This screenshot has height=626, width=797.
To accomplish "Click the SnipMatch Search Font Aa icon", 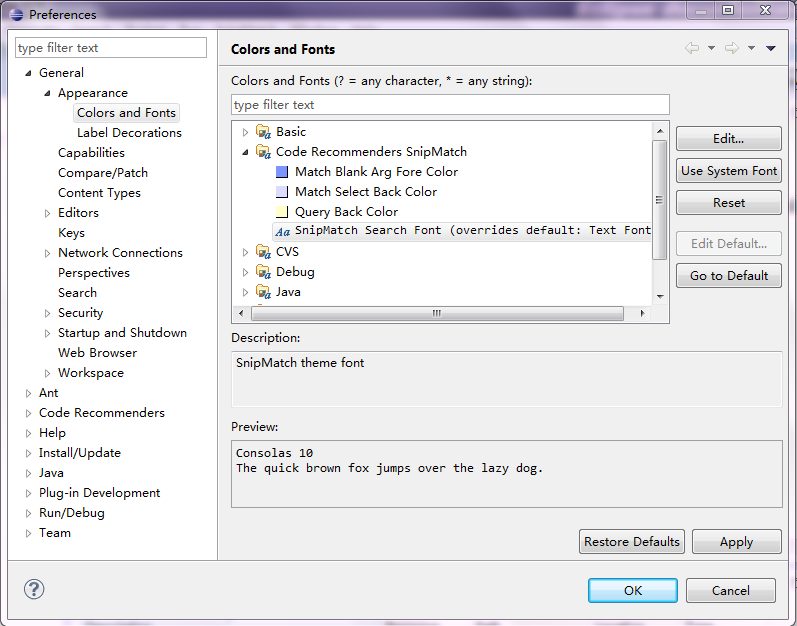I will tap(282, 231).
